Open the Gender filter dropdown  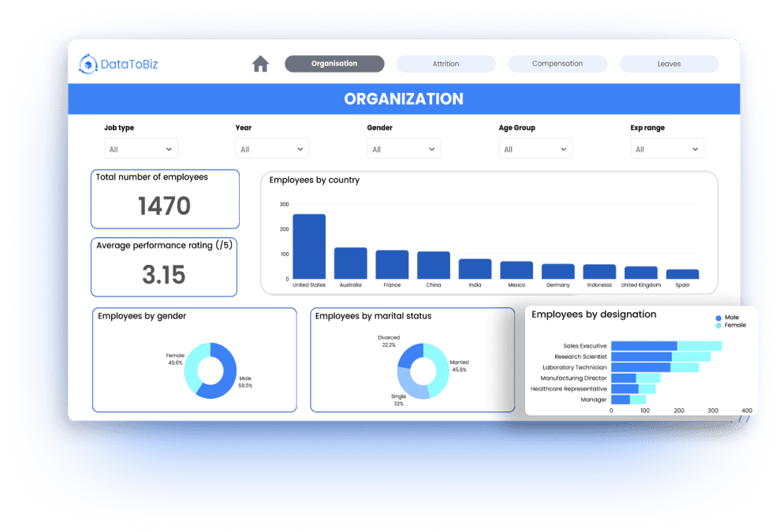404,147
